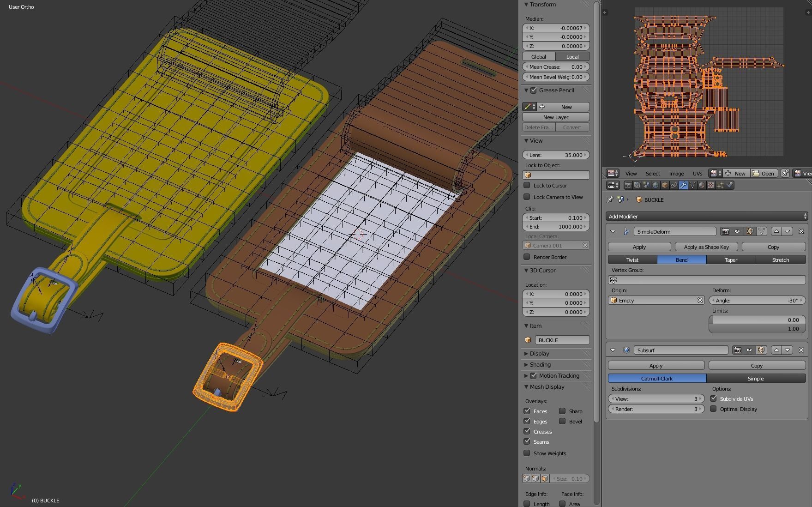Viewport: 812px width, 507px height.
Task: Uncheck Subdivide UVs option
Action: pyautogui.click(x=714, y=398)
